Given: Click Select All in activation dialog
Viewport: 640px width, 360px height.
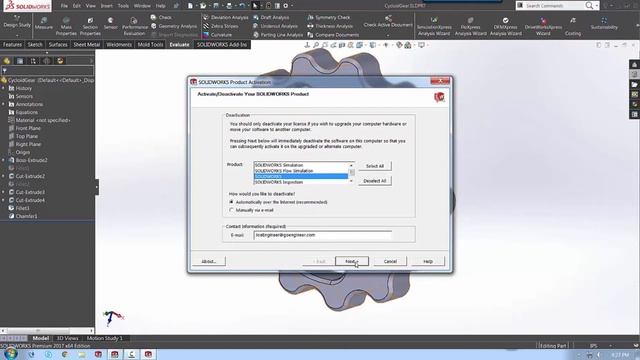Looking at the screenshot, I should coord(375,166).
